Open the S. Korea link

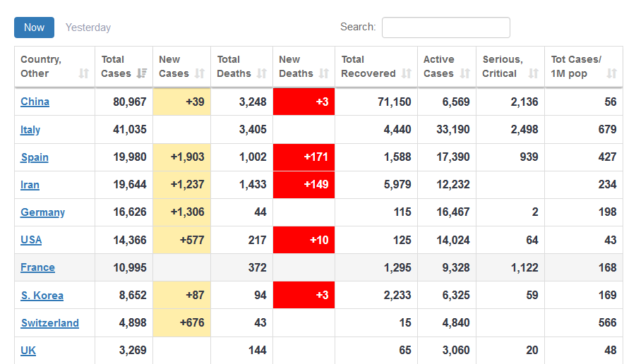click(x=42, y=296)
